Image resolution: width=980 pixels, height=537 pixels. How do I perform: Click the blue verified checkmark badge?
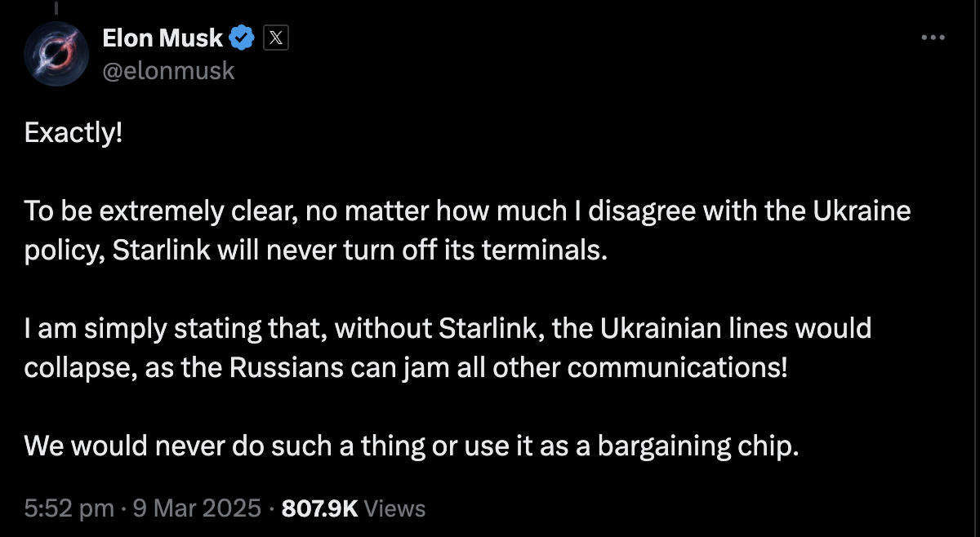click(x=242, y=38)
